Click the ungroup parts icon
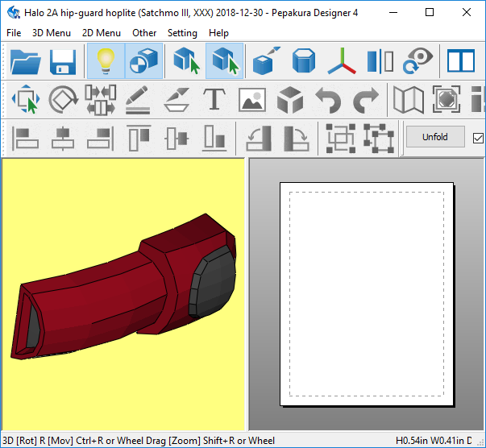 tap(379, 138)
